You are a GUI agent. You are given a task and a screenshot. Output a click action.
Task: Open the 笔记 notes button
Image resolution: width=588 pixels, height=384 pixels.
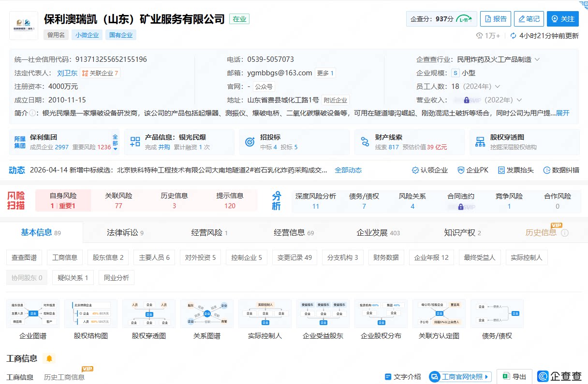tap(529, 19)
